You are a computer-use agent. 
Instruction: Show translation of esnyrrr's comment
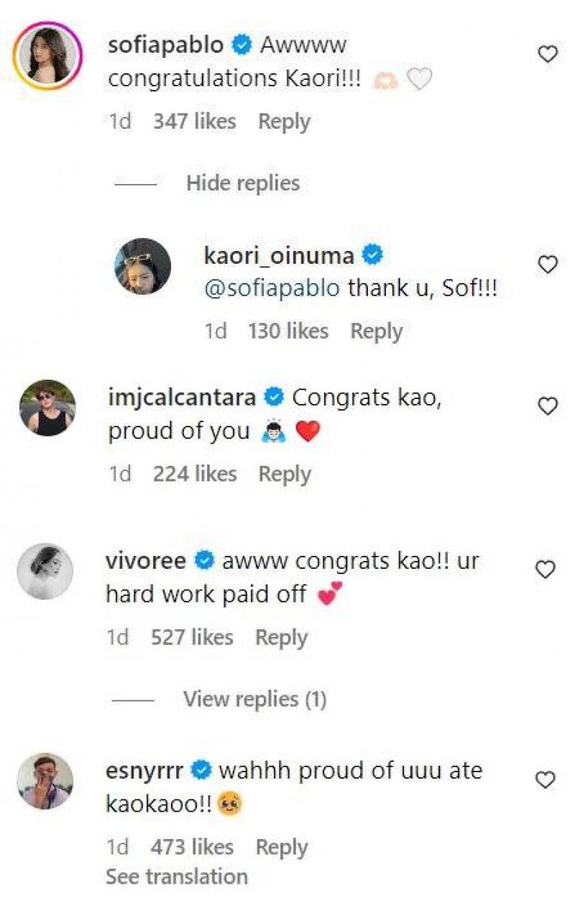pos(177,877)
